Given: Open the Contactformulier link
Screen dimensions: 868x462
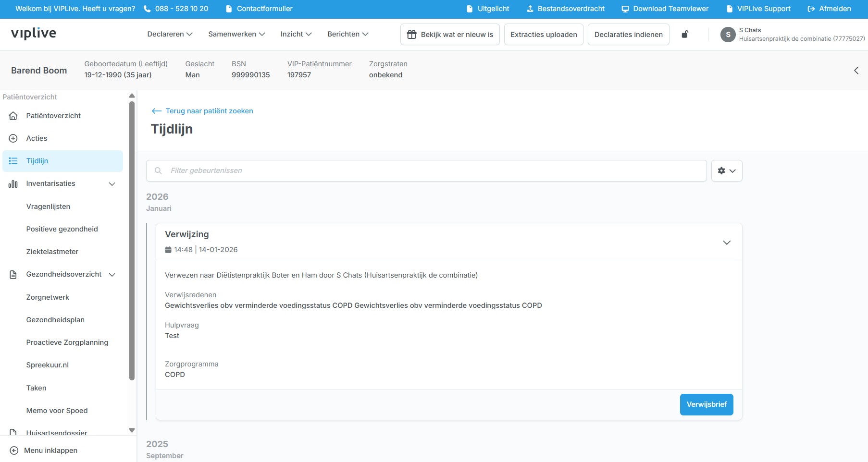Looking at the screenshot, I should click(x=259, y=9).
